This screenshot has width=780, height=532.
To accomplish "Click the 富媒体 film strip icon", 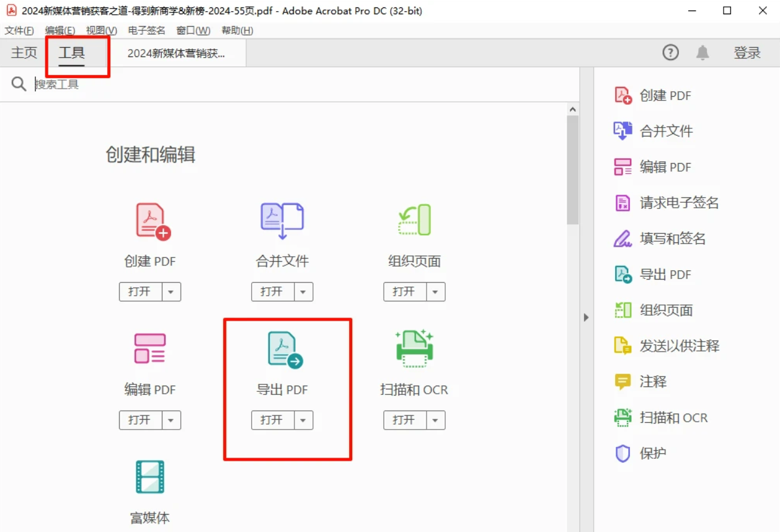I will (x=150, y=477).
